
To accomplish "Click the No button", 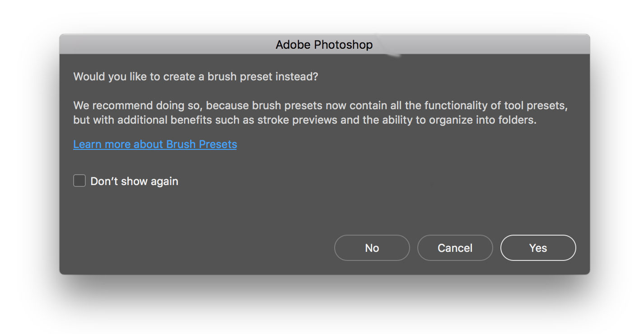I will point(372,248).
